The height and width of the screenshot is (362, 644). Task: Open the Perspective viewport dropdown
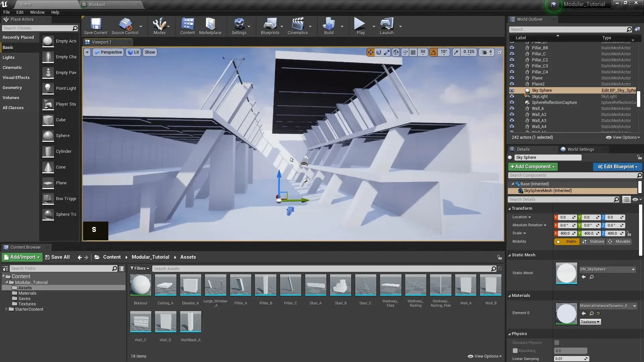point(108,52)
